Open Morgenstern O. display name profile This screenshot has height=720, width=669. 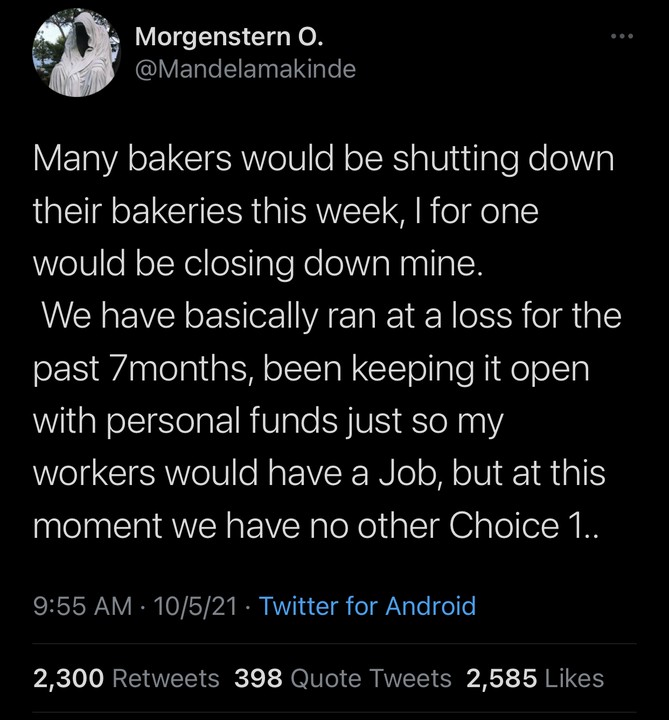228,39
